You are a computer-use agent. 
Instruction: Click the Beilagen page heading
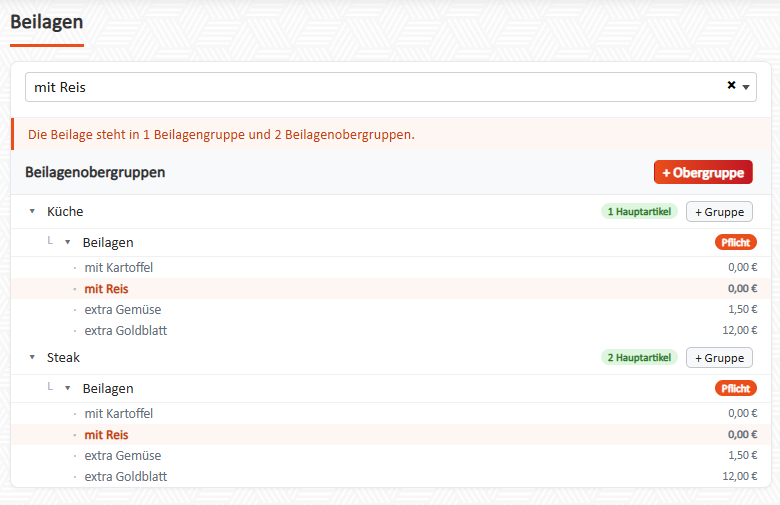[47, 22]
